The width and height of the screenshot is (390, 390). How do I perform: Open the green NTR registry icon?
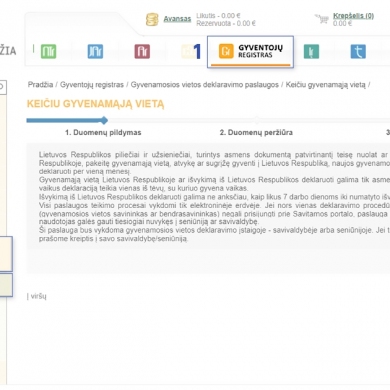tap(48, 52)
